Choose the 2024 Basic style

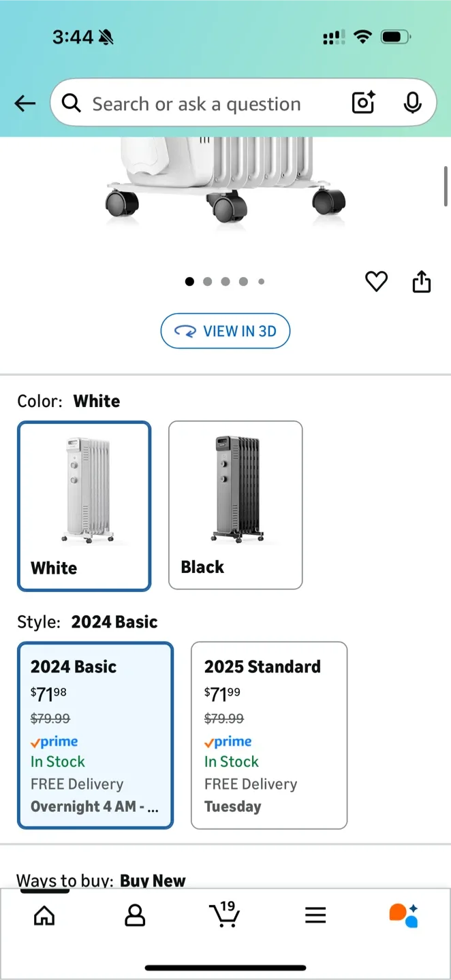(95, 735)
